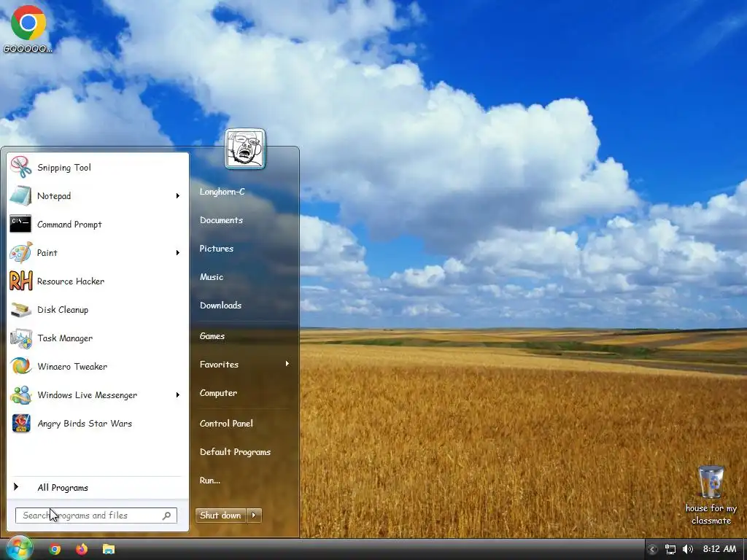Image resolution: width=747 pixels, height=560 pixels.
Task: Expand Notepad recent files arrow
Action: click(x=178, y=195)
